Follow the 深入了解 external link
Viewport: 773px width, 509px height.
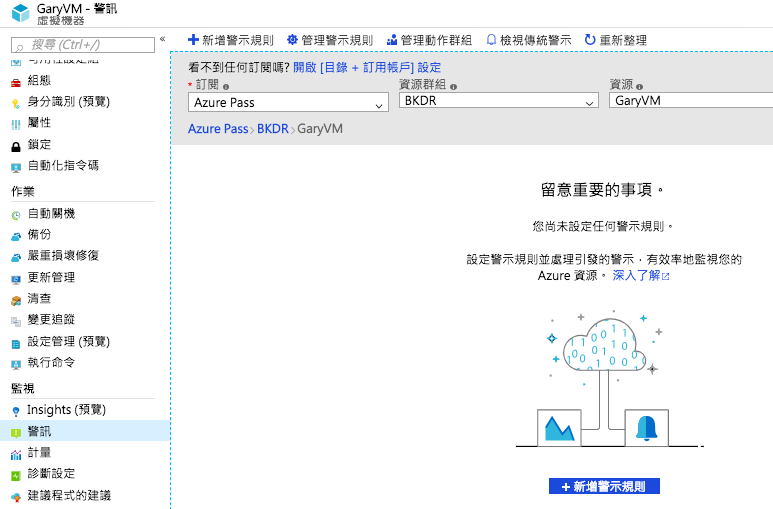(640, 275)
